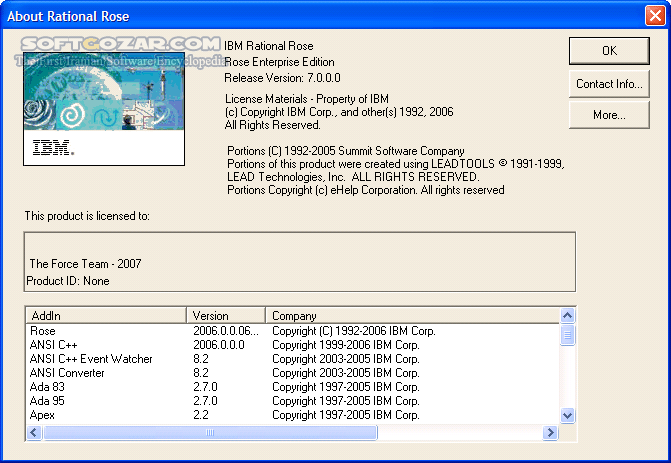The image size is (671, 463).
Task: Click 'Product ID: None' text
Action: click(x=68, y=281)
